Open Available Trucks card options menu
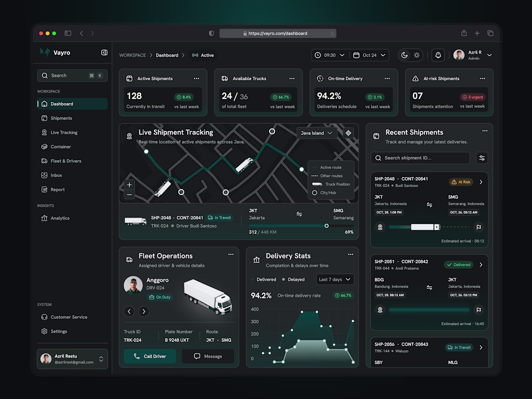The width and height of the screenshot is (532, 399). (x=292, y=78)
